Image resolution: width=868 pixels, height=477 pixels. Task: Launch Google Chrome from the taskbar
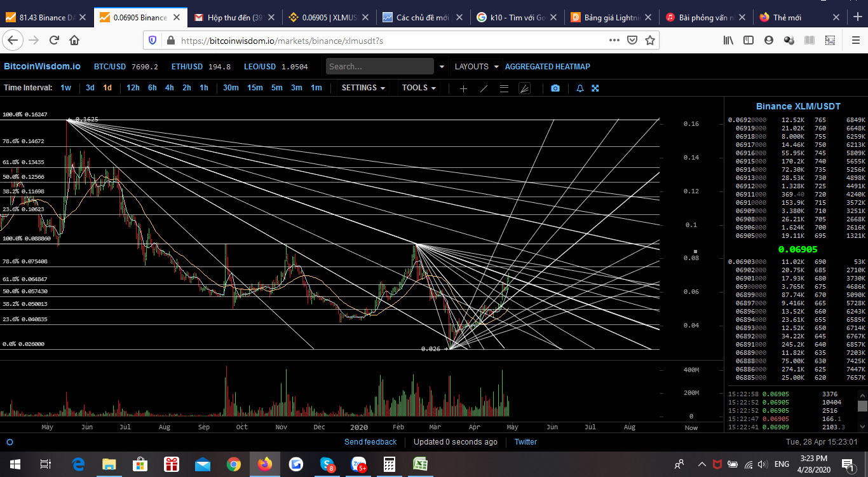(x=233, y=464)
